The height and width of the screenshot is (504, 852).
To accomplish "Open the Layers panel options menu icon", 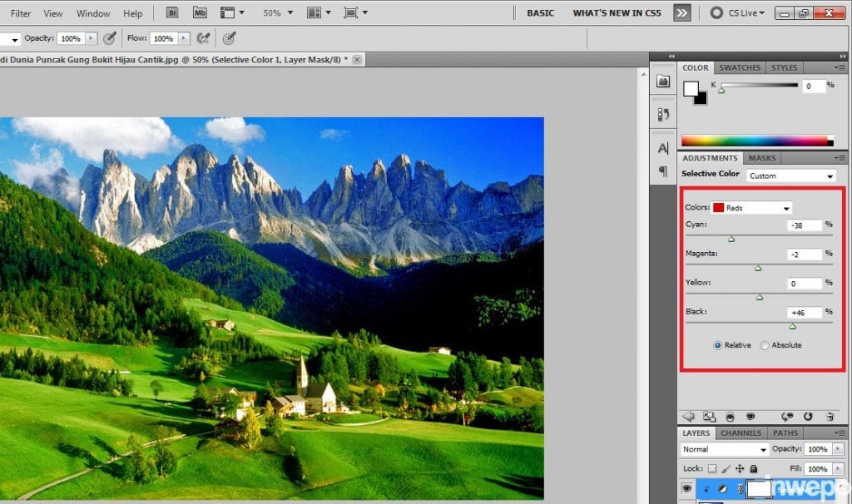I will (x=840, y=432).
